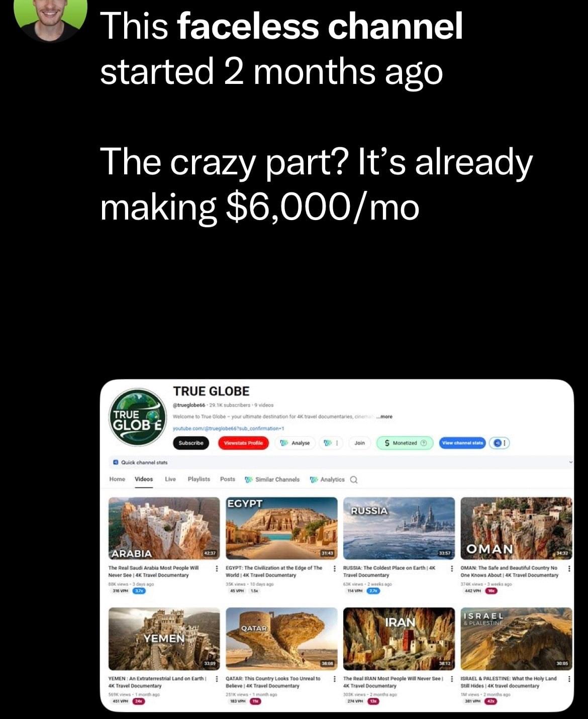This screenshot has width=588, height=719.
Task: Open three-dot menu for Saudi Arabia video
Action: tap(217, 568)
